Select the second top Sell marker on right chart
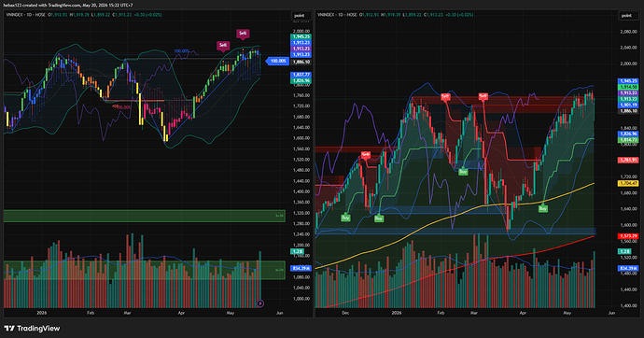 [x=483, y=97]
